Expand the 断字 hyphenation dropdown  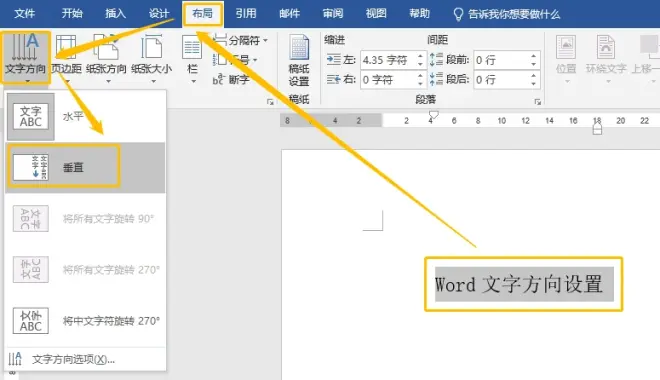231,79
